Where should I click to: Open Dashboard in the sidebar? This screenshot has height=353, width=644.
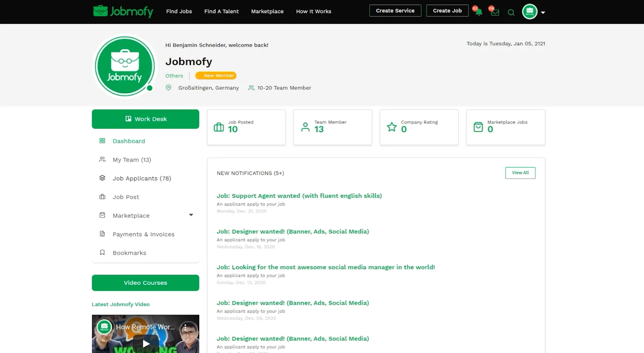129,141
